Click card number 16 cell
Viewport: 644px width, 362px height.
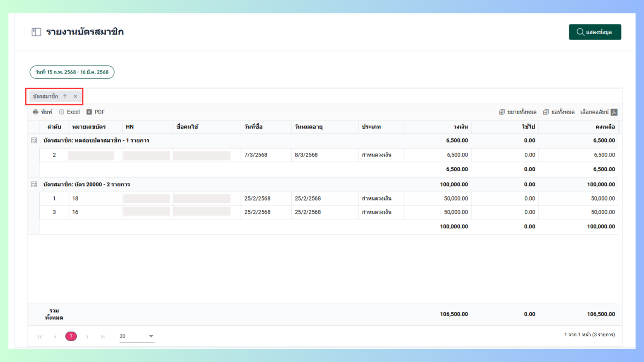[x=96, y=213]
